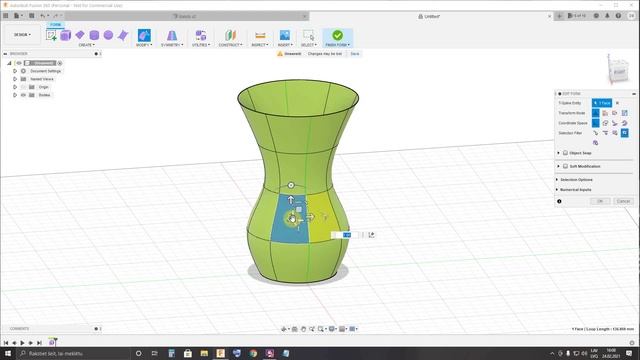Click Save in unsaved warning bar
Screen dimensions: 640x360
coord(355,54)
